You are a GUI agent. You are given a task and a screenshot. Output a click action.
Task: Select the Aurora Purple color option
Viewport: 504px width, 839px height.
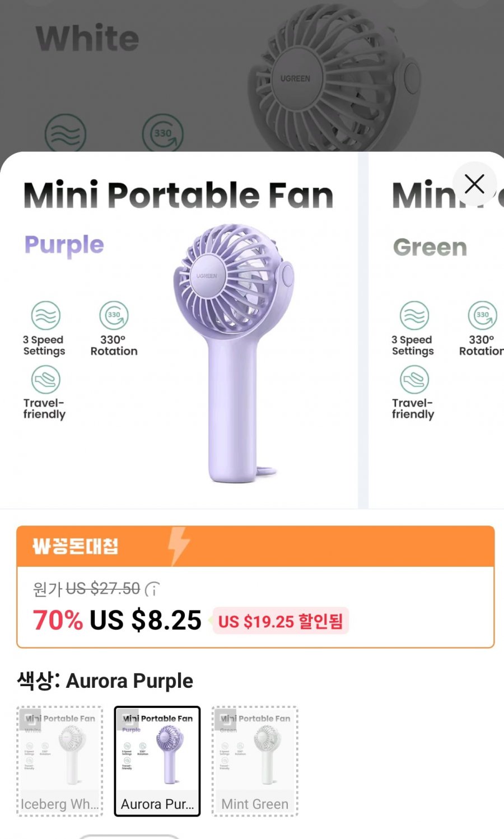coord(157,761)
